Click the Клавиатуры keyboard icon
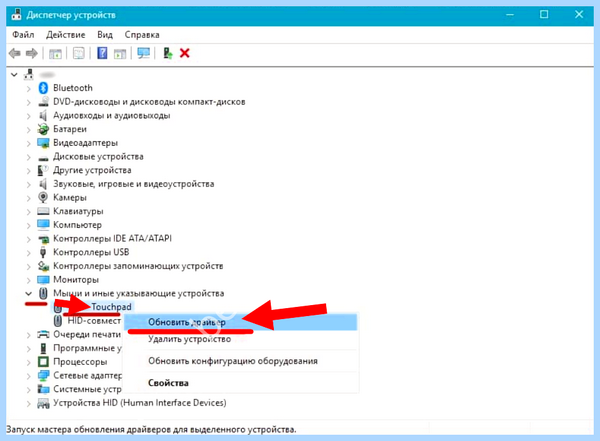Viewport: 600px width, 441px height. coord(43,211)
